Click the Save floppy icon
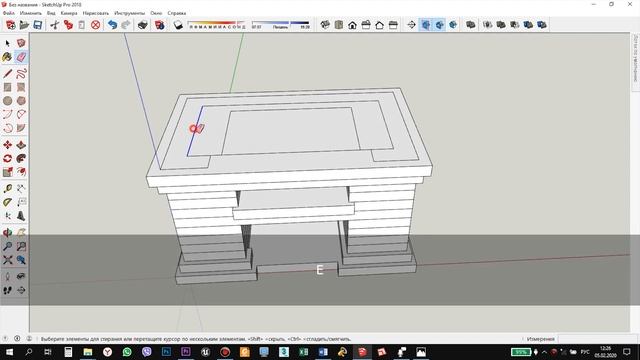This screenshot has height=360, width=640. [38, 25]
